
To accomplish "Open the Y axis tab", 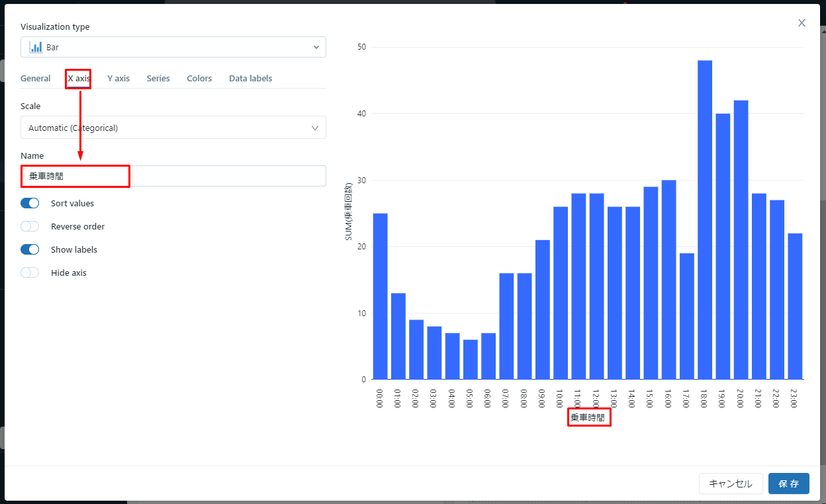I will coord(118,79).
